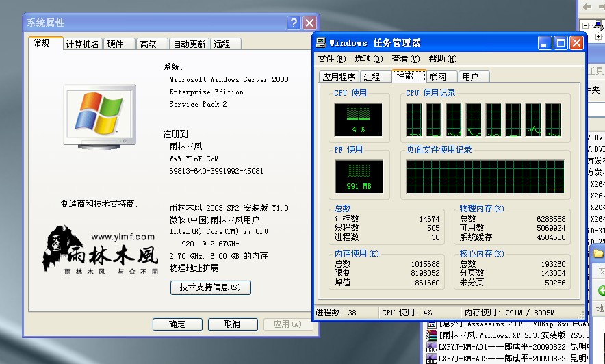
Task: Click the product ID 69813-640-3991992-45081
Action: (x=216, y=171)
